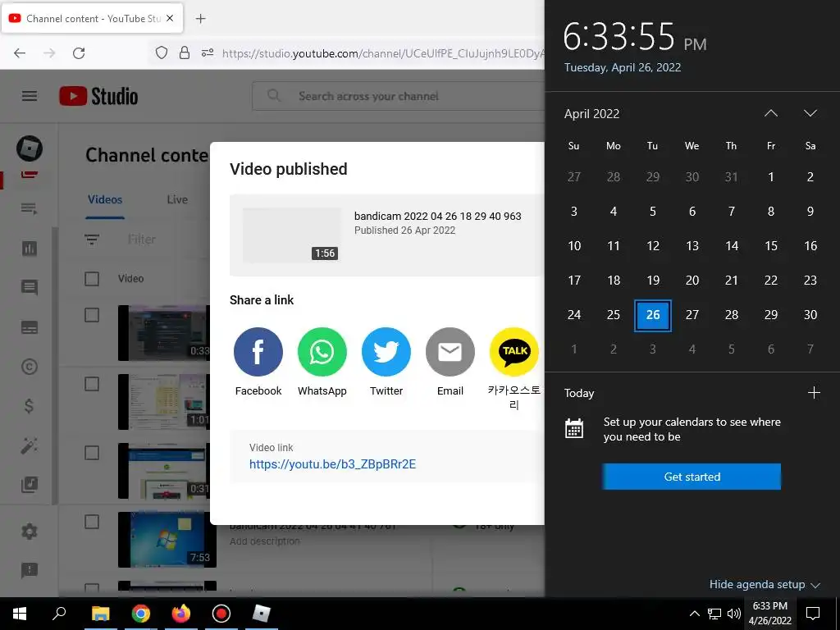Open Monetization dollar icon in sidebar

click(30, 406)
